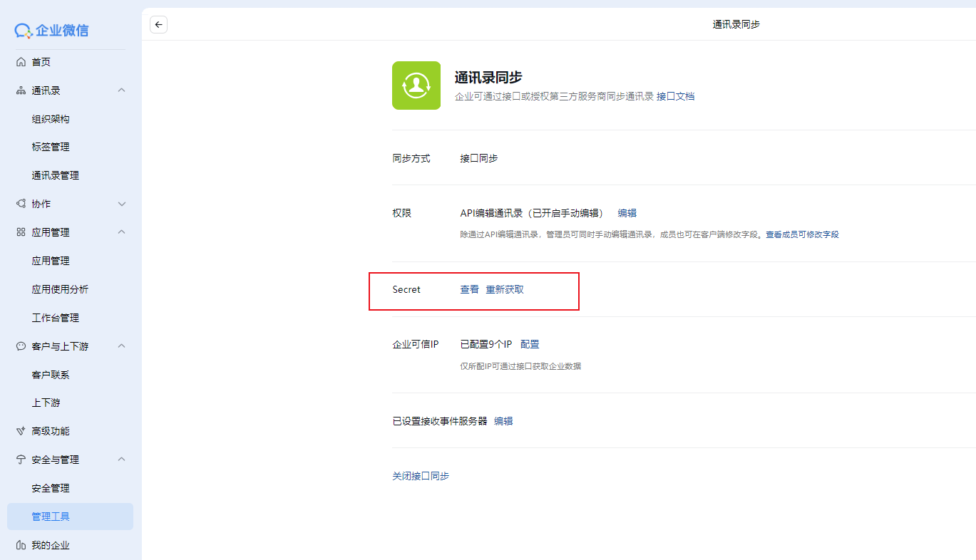This screenshot has width=976, height=560.
Task: Click 重新获取 to regenerate Secret
Action: point(505,290)
